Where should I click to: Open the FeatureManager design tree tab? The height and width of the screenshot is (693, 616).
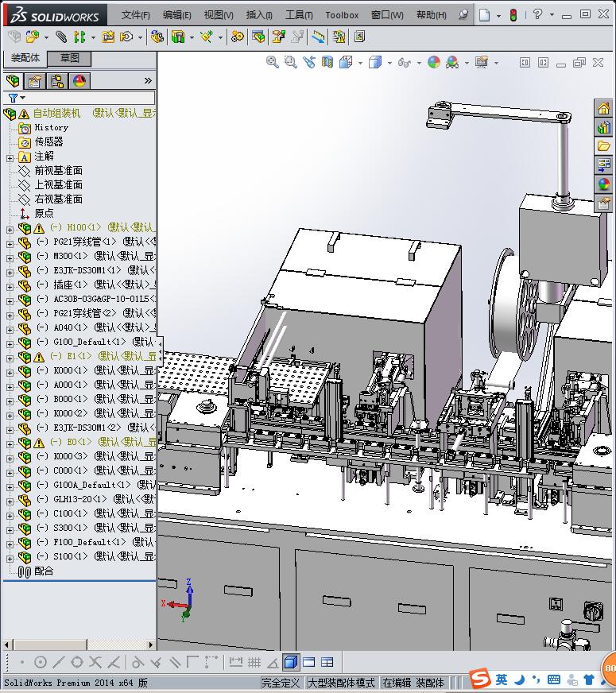coord(13,81)
